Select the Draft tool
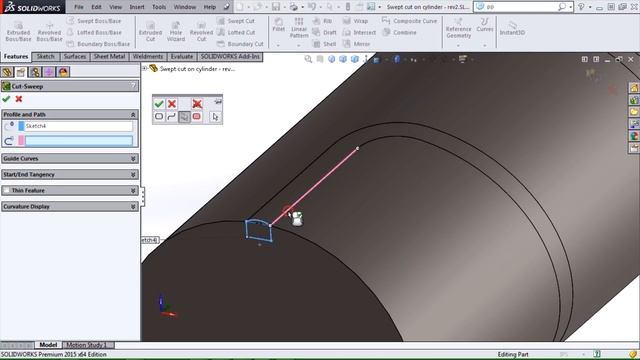This screenshot has width=640, height=360. click(x=324, y=32)
